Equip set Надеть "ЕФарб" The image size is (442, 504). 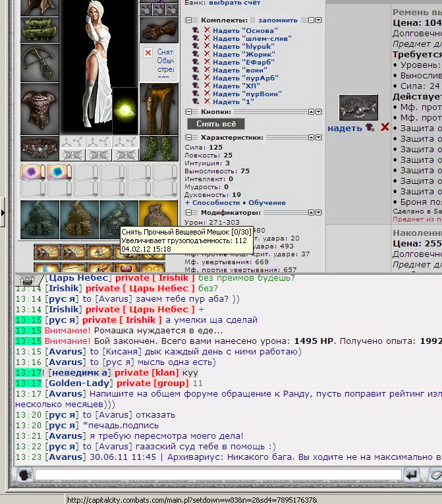tap(244, 62)
